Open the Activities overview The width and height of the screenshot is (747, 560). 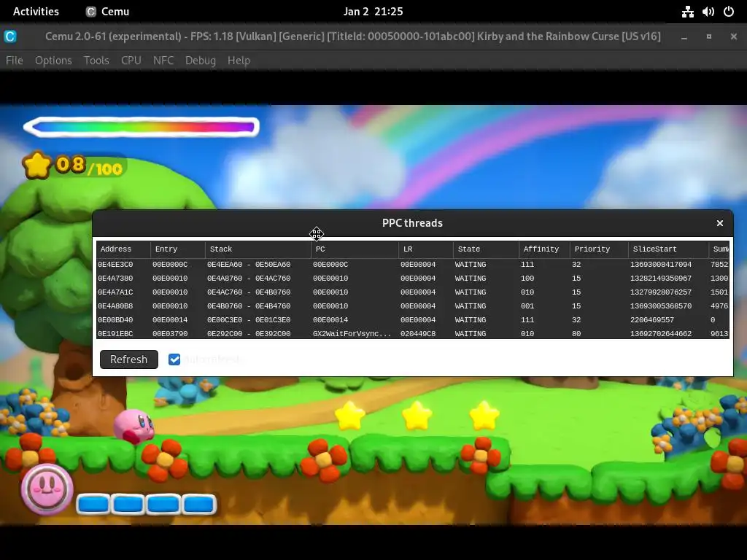pyautogui.click(x=36, y=12)
